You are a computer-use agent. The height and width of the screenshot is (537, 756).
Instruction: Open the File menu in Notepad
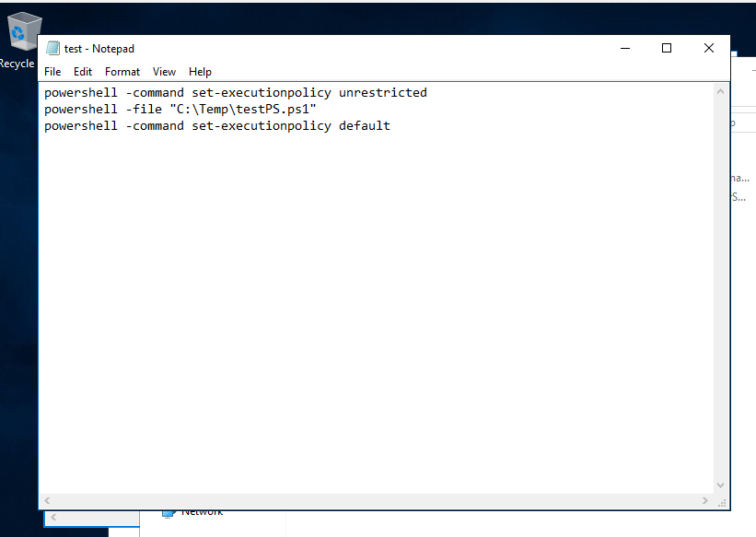52,72
